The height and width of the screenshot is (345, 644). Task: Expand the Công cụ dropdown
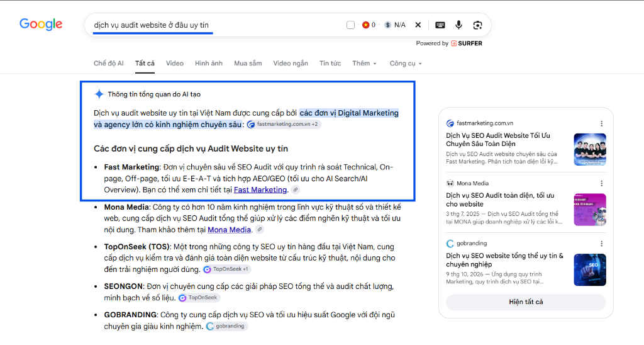pos(406,64)
